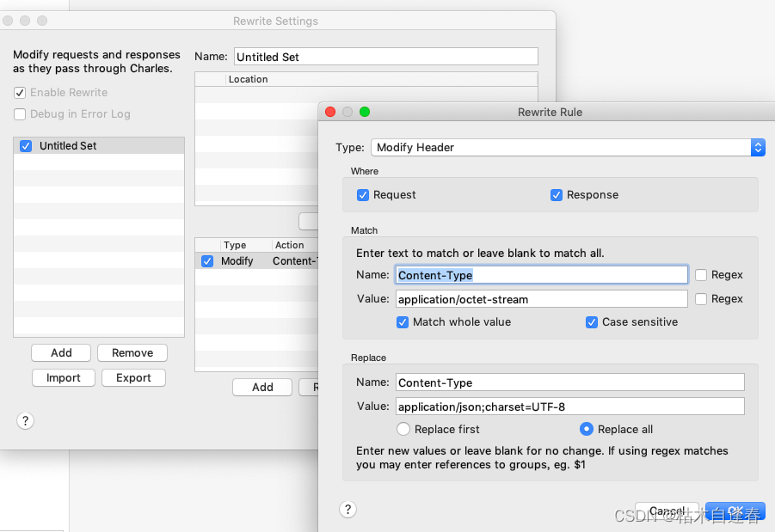
Task: Click the Import button
Action: coord(64,378)
